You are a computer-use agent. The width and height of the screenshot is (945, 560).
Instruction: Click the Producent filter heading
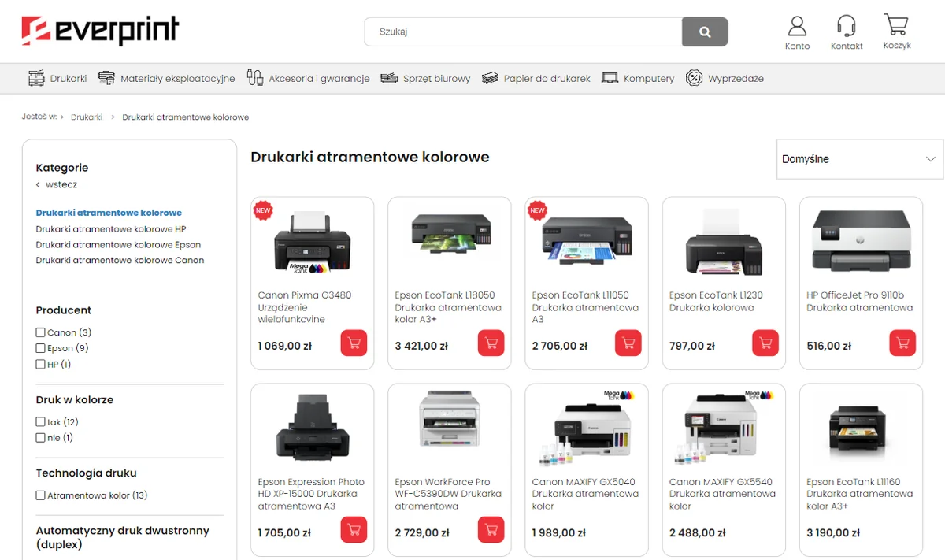point(64,310)
